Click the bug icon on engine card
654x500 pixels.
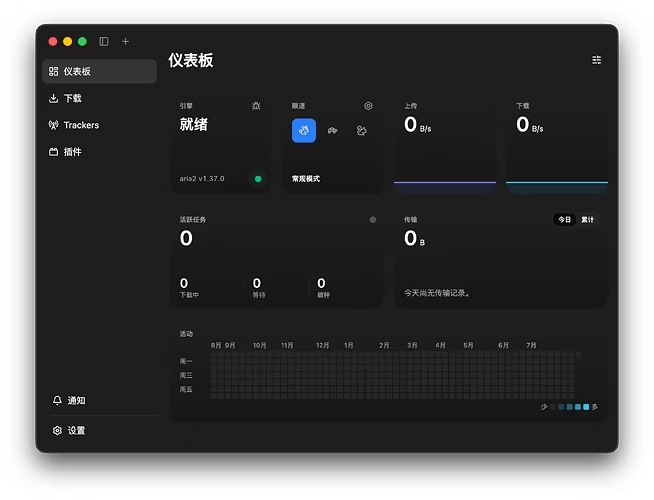tap(256, 106)
